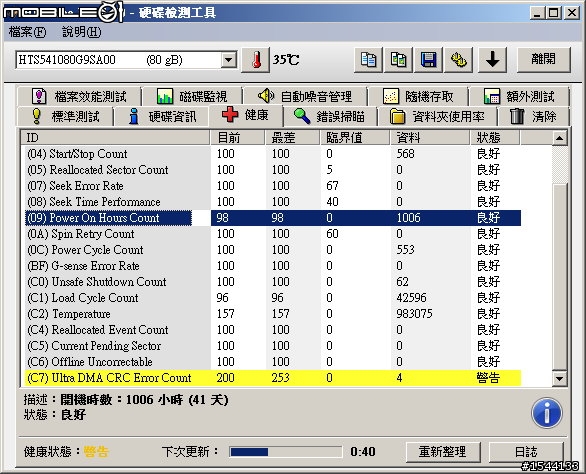586x474 pixels.
Task: Select the (0A) Spin Retry Count row
Action: [273, 234]
